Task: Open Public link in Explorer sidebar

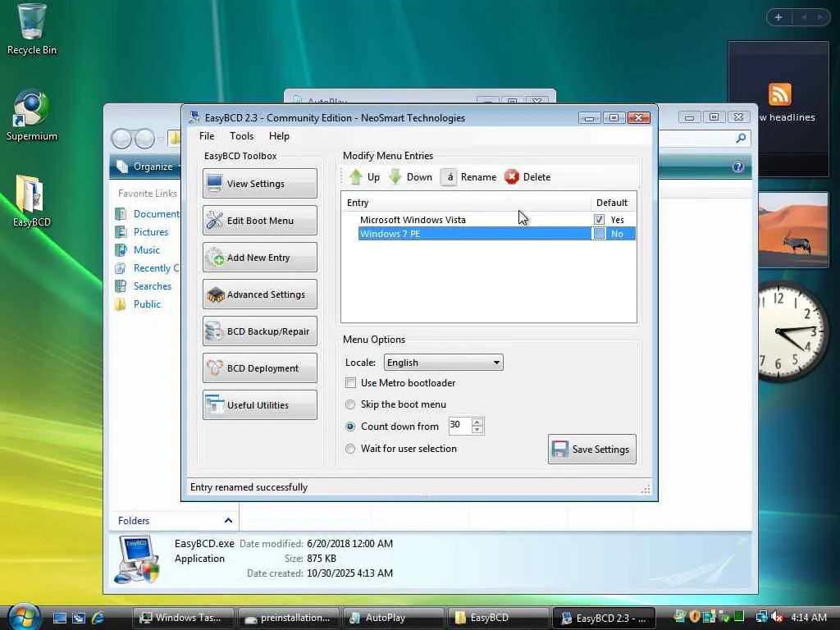Action: point(138,304)
